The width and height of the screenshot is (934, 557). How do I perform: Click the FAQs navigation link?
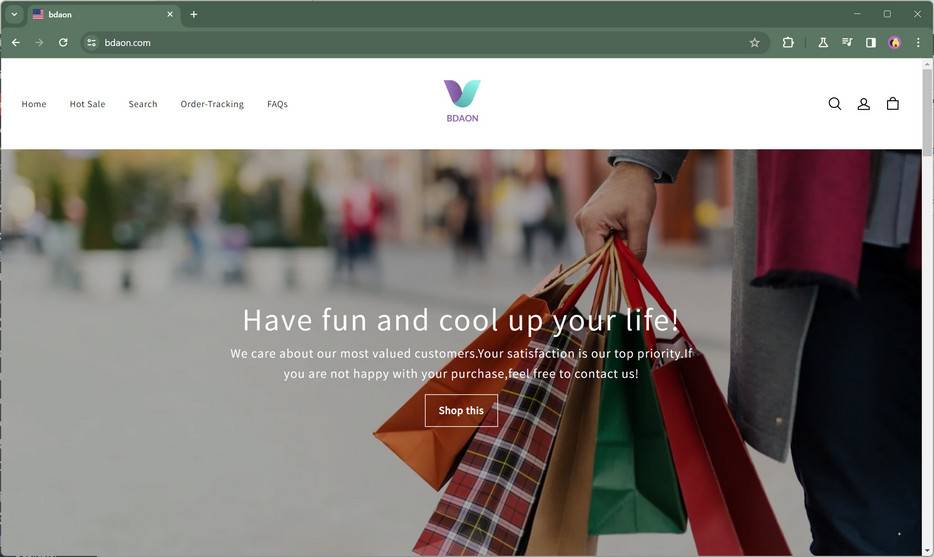coord(277,104)
